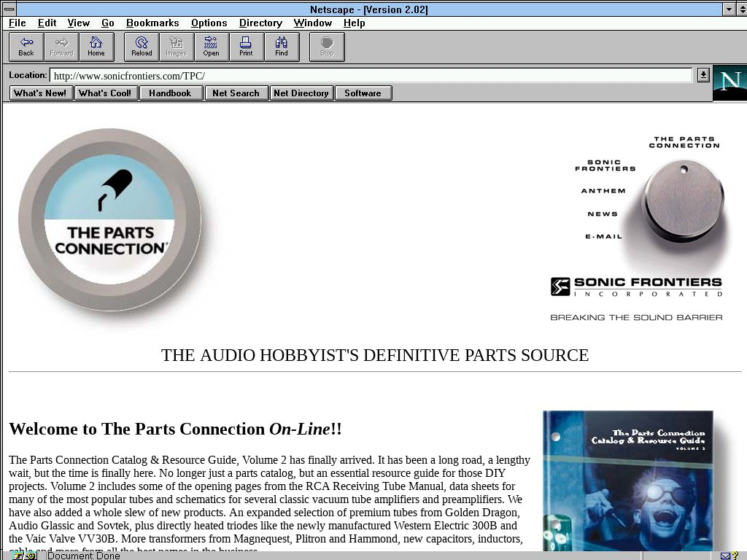Reload the current page
The image size is (747, 560).
[142, 47]
